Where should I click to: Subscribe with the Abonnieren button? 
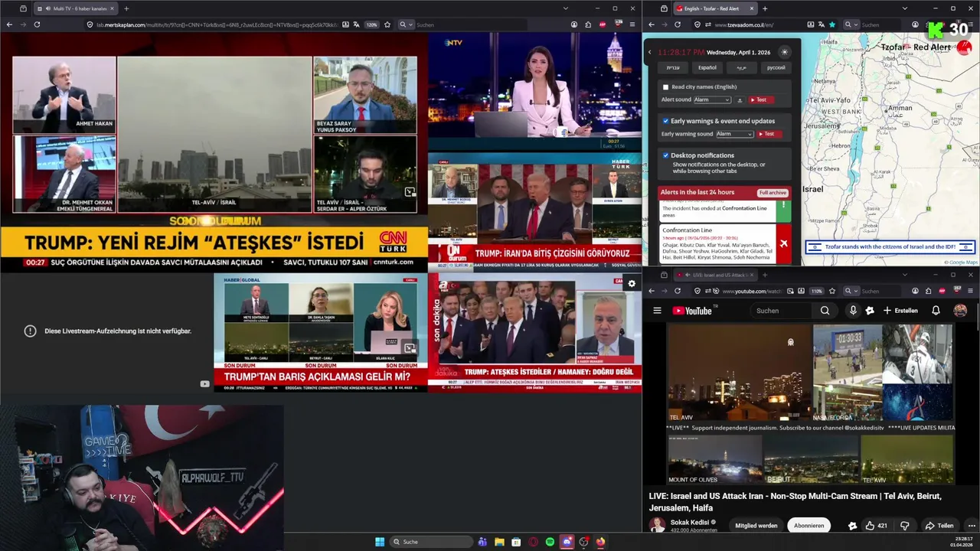coord(808,526)
